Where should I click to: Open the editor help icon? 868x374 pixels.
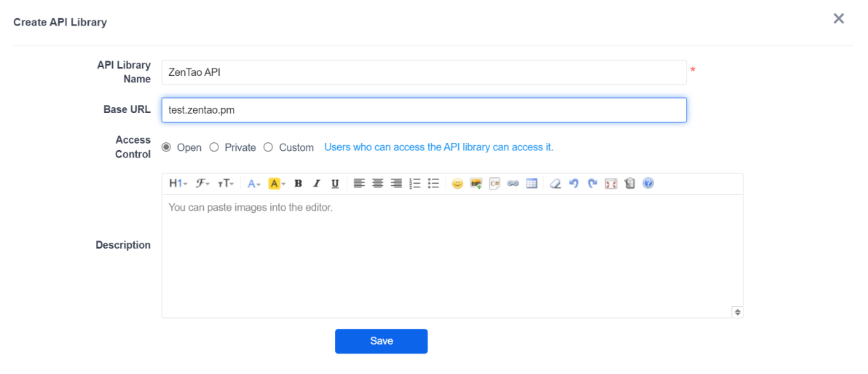[x=648, y=184]
